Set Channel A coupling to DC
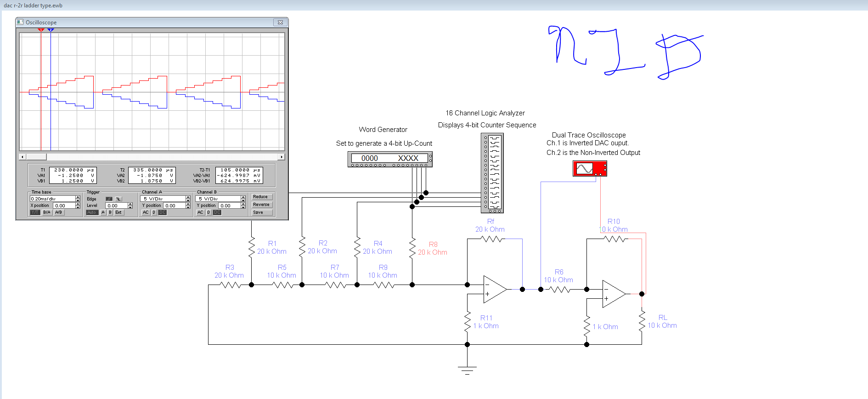 162,212
